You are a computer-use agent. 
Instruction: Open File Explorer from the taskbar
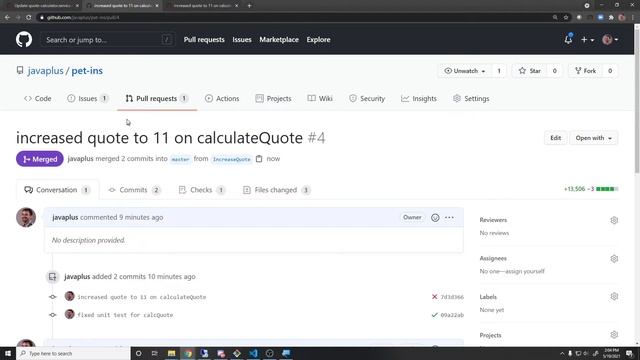(x=171, y=353)
